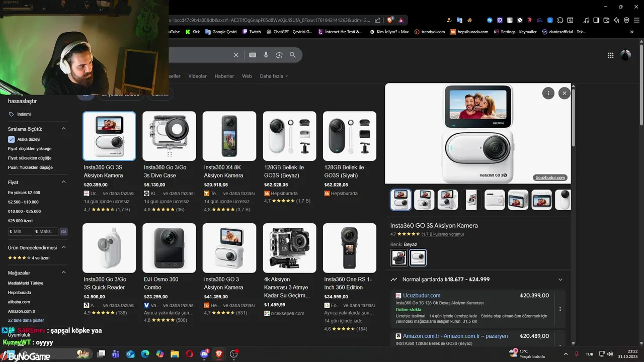The width and height of the screenshot is (644, 362).
Task: Click the Brave Shields lion icon in address bar
Action: pos(390,20)
